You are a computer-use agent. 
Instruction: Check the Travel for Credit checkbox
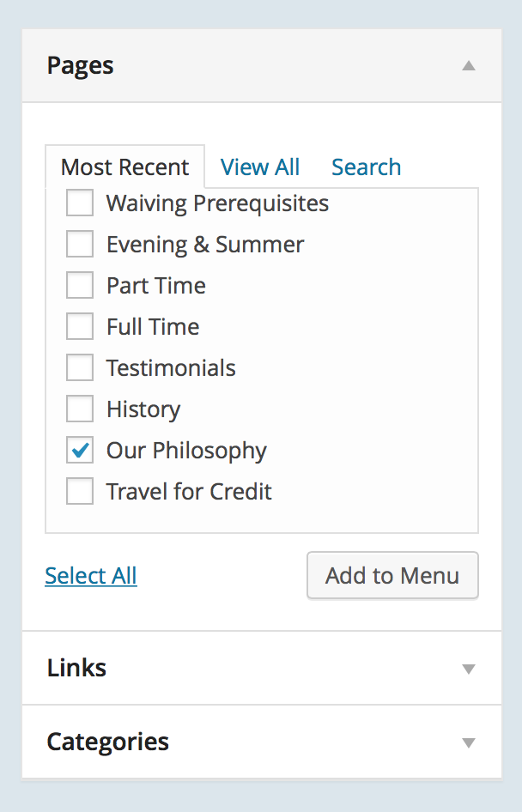point(80,492)
